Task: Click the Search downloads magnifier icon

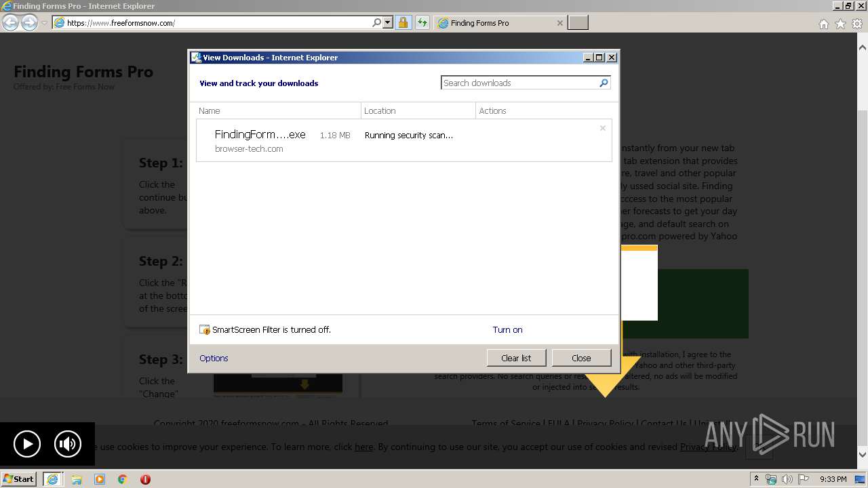Action: tap(604, 83)
